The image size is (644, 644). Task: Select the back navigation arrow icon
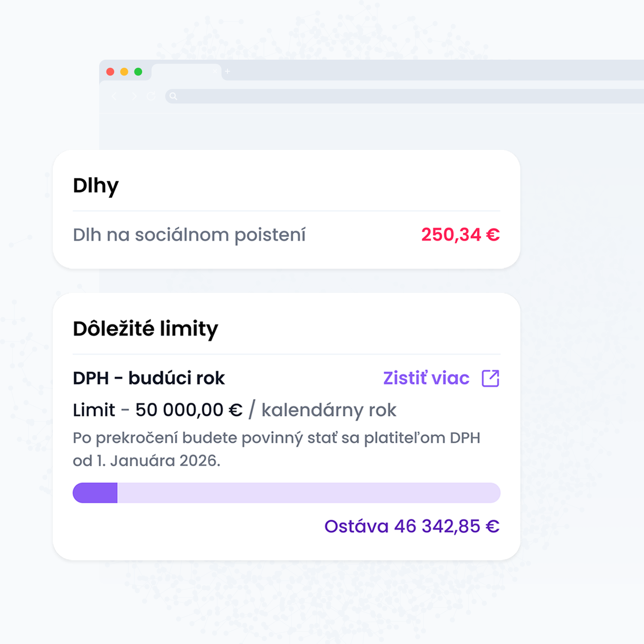[114, 97]
